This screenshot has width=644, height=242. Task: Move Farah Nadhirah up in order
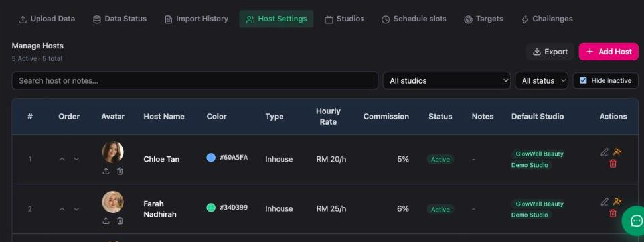click(62, 209)
